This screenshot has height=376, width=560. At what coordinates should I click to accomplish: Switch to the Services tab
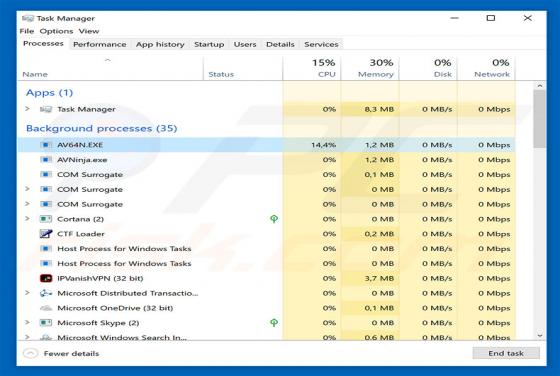[321, 44]
